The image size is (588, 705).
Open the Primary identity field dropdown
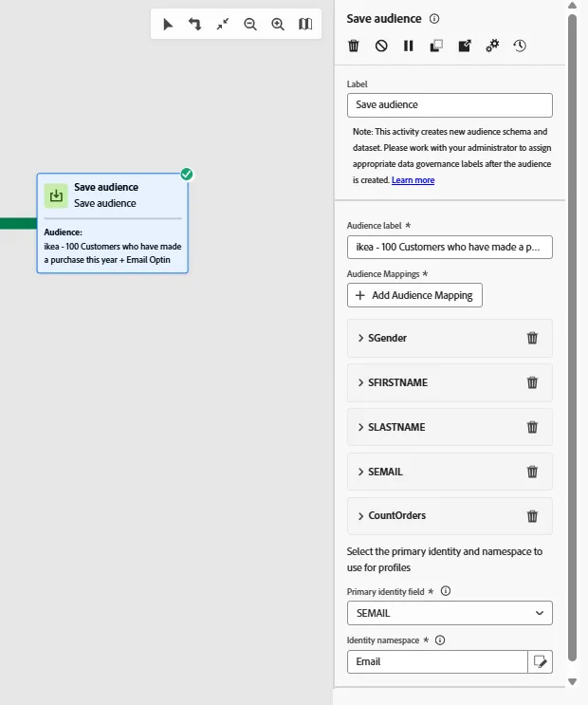[x=450, y=613]
